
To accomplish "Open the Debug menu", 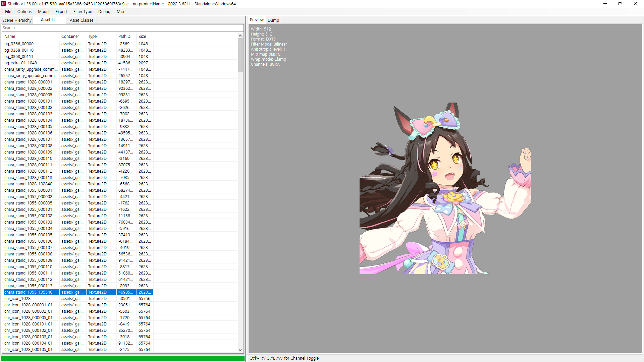I will (104, 11).
